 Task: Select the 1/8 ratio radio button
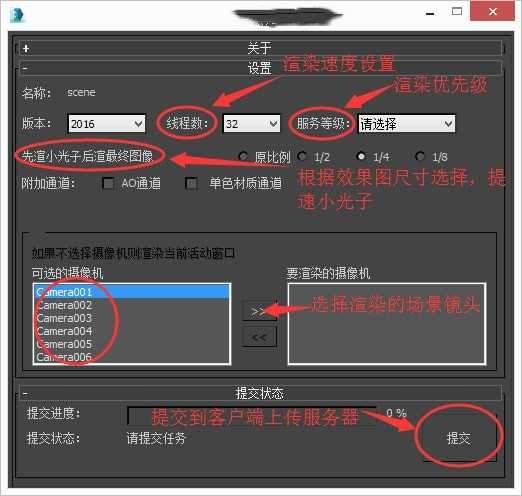click(x=420, y=156)
